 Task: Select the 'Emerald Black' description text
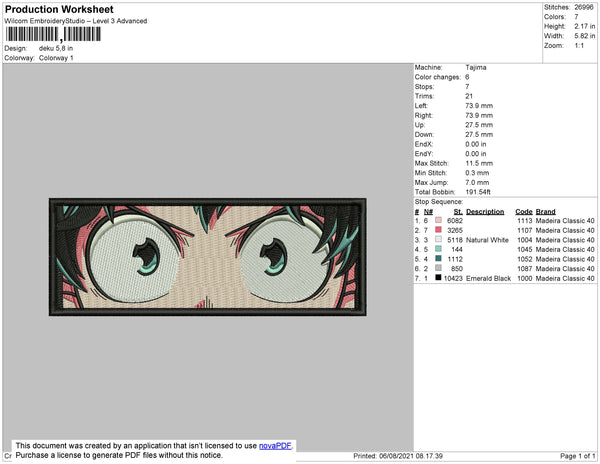click(489, 278)
